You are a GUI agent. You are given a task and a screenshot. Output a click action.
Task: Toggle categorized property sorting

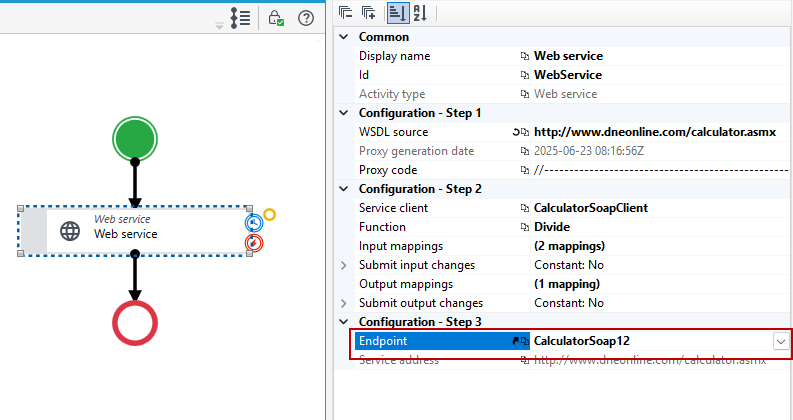pyautogui.click(x=398, y=13)
